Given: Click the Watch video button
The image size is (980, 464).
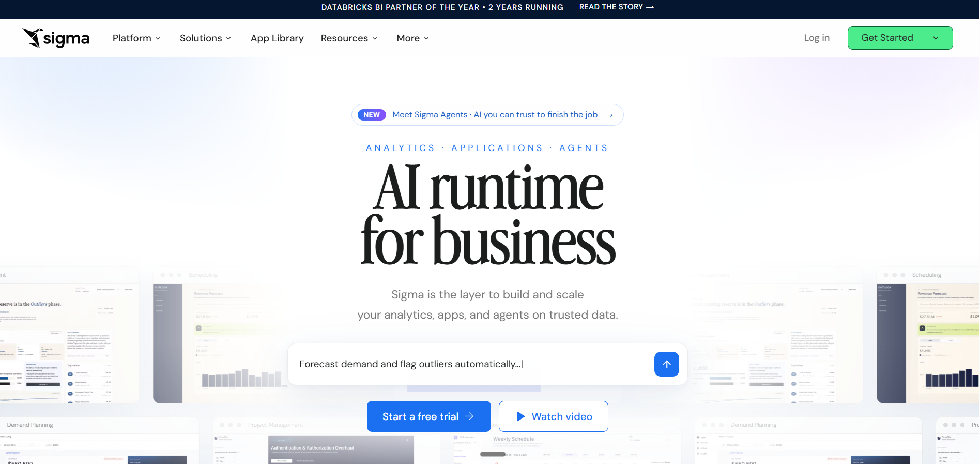Looking at the screenshot, I should pyautogui.click(x=554, y=416).
